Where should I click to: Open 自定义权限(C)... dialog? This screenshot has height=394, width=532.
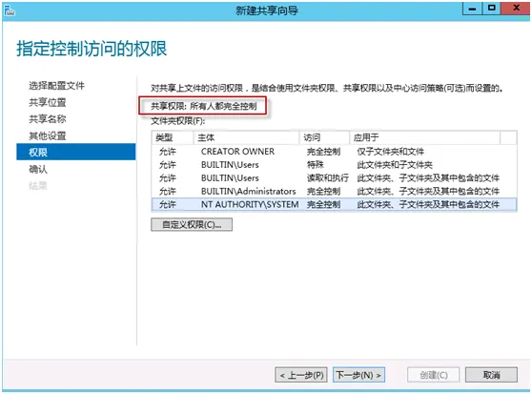coord(192,224)
